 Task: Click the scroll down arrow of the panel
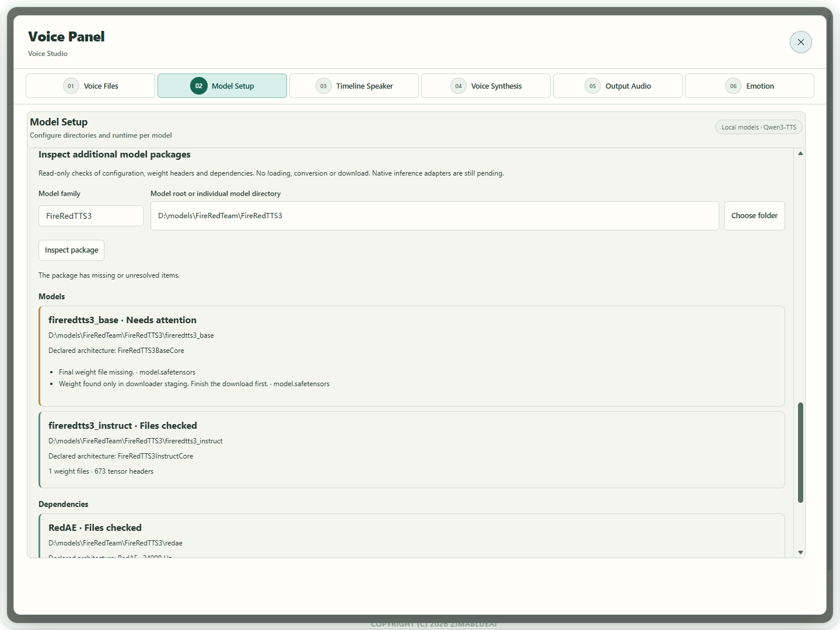pos(800,552)
